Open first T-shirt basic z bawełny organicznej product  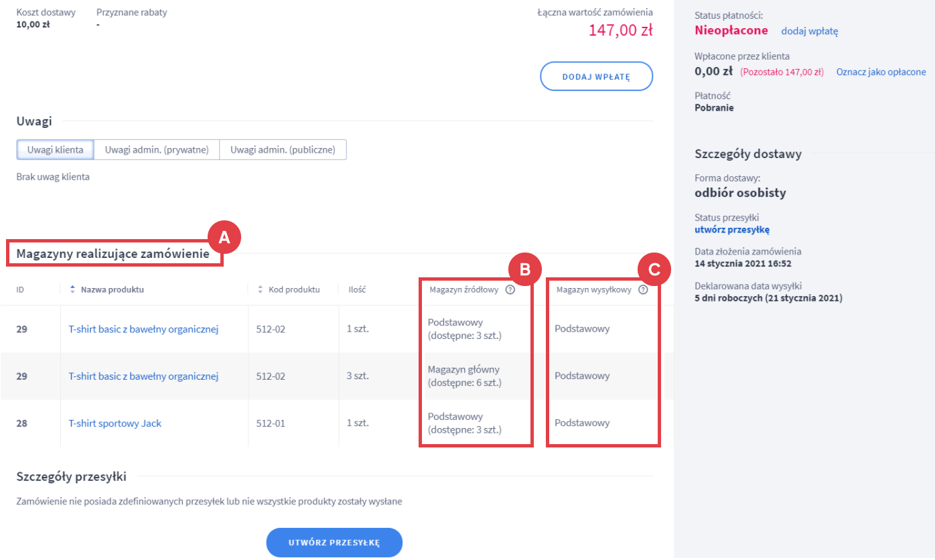145,329
